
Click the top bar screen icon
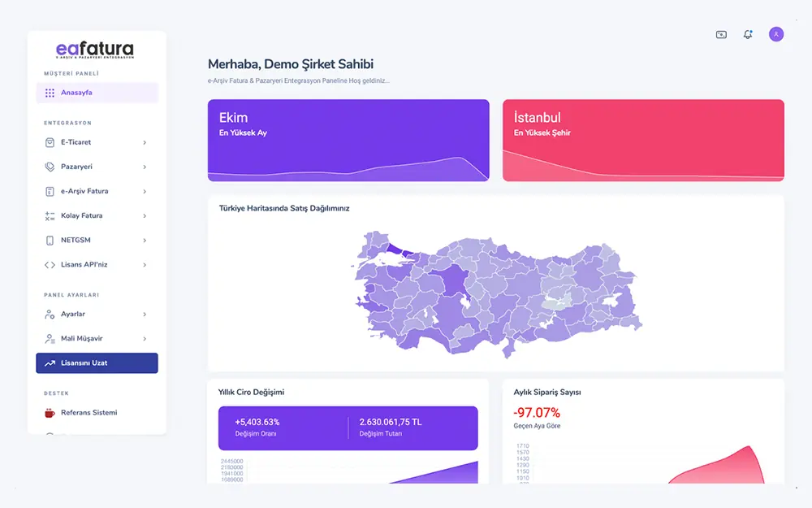coord(721,34)
